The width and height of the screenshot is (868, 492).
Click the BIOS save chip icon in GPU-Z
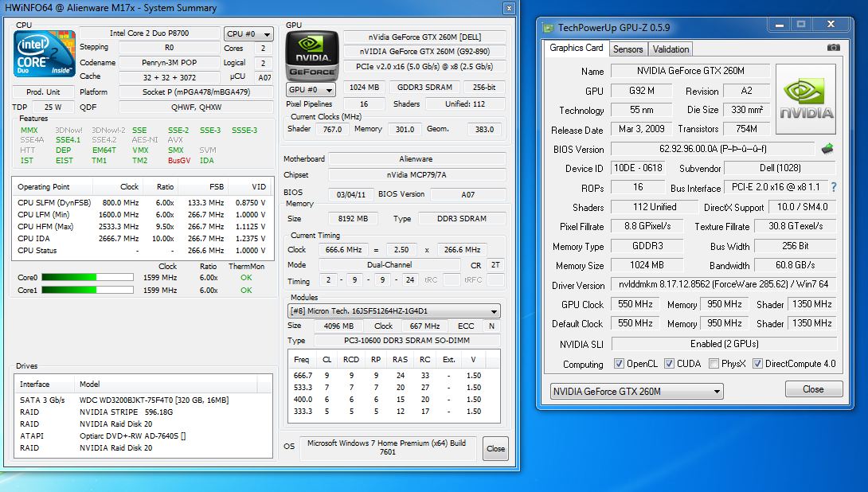coord(827,149)
